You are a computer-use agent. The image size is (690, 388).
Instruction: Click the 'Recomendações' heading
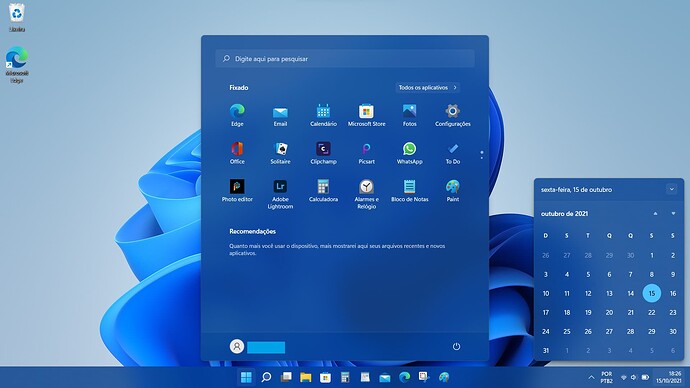(253, 231)
